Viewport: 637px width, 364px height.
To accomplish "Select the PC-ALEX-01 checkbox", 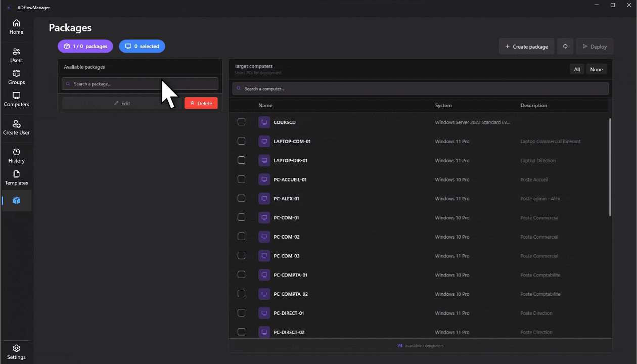I will pyautogui.click(x=241, y=198).
